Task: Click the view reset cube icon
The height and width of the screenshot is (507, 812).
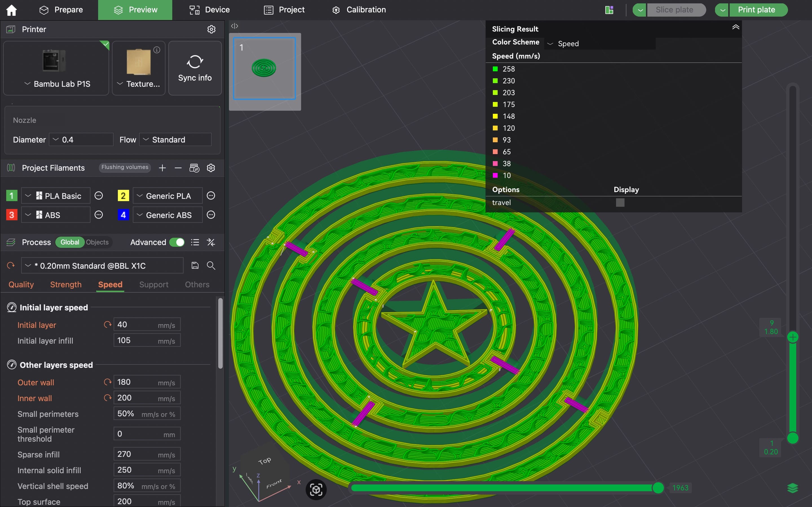Action: (316, 490)
